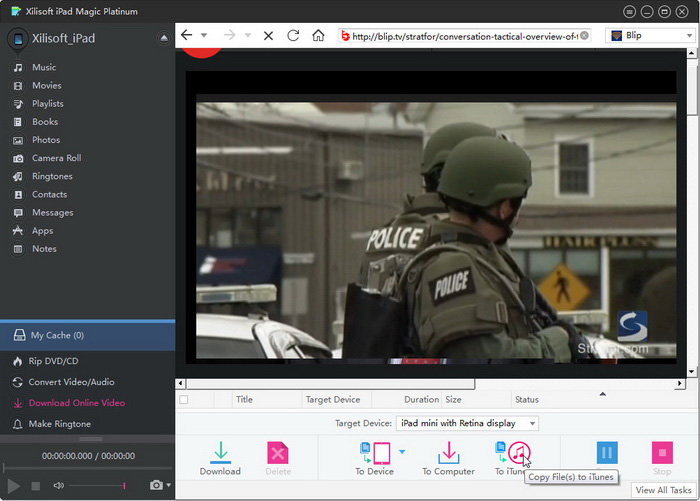Click the View All Tasks button
The width and height of the screenshot is (700, 501).
pyautogui.click(x=664, y=490)
